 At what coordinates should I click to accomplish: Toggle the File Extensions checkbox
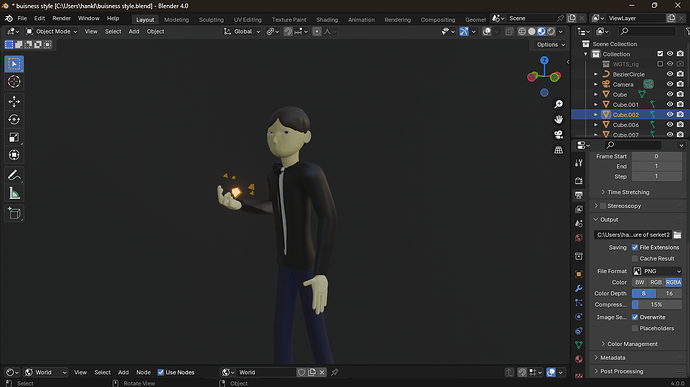[x=635, y=247]
